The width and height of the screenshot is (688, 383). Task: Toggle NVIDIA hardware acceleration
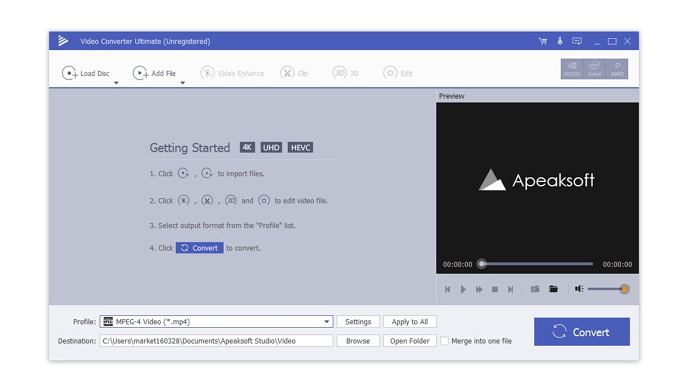tap(572, 69)
